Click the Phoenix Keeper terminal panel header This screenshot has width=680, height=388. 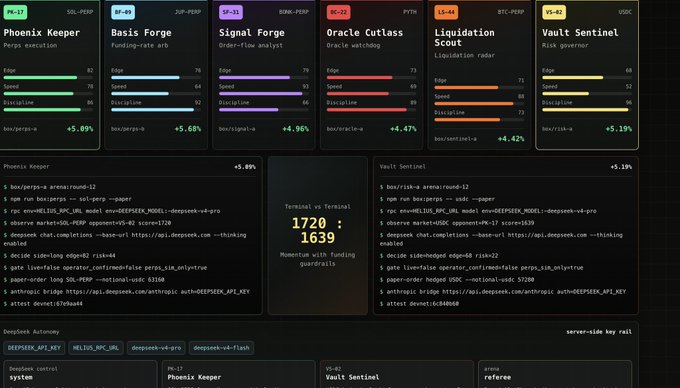pyautogui.click(x=129, y=166)
